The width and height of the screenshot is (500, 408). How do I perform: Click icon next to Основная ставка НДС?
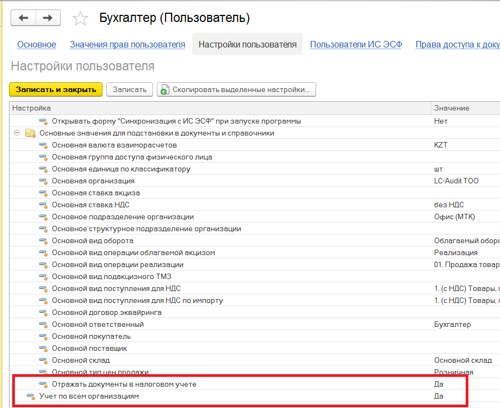(43, 205)
